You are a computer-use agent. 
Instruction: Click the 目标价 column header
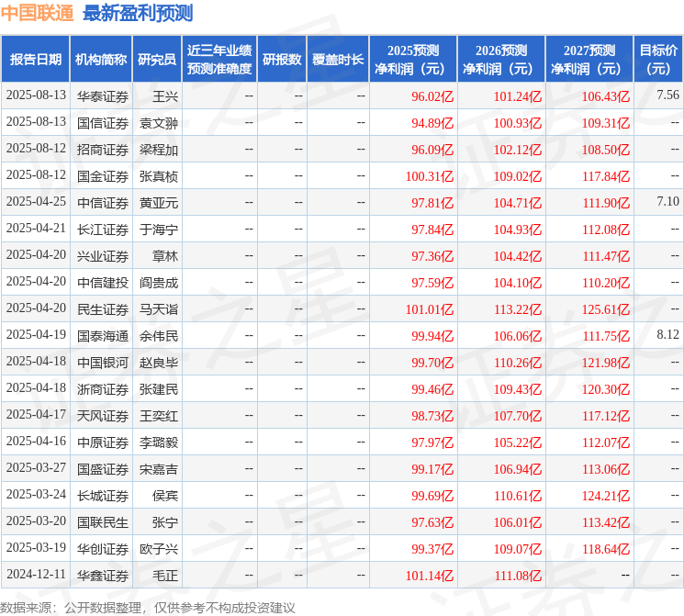pyautogui.click(x=657, y=60)
